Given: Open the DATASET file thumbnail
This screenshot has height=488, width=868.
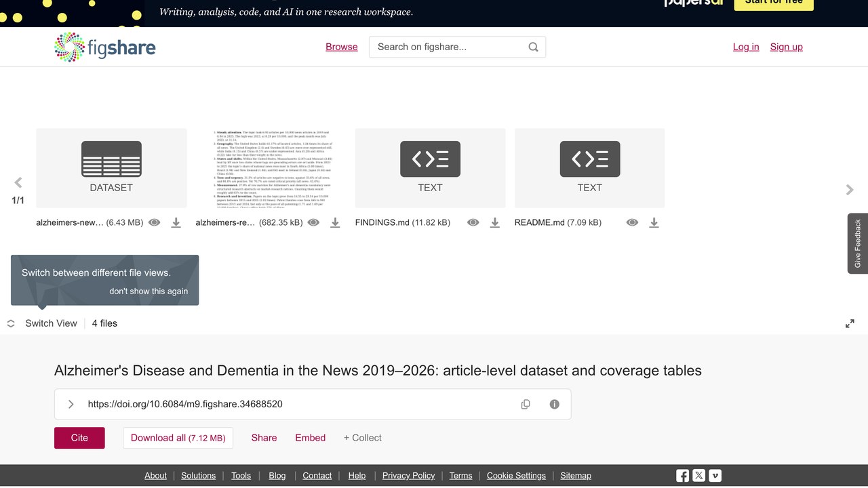Looking at the screenshot, I should tap(111, 168).
